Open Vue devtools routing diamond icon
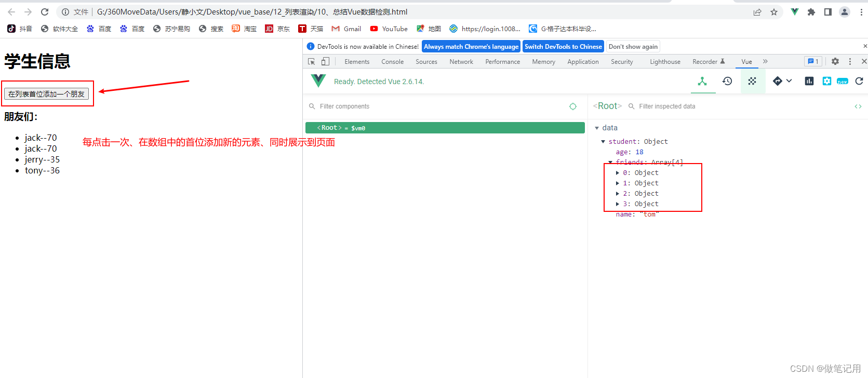The height and width of the screenshot is (378, 868). click(777, 81)
